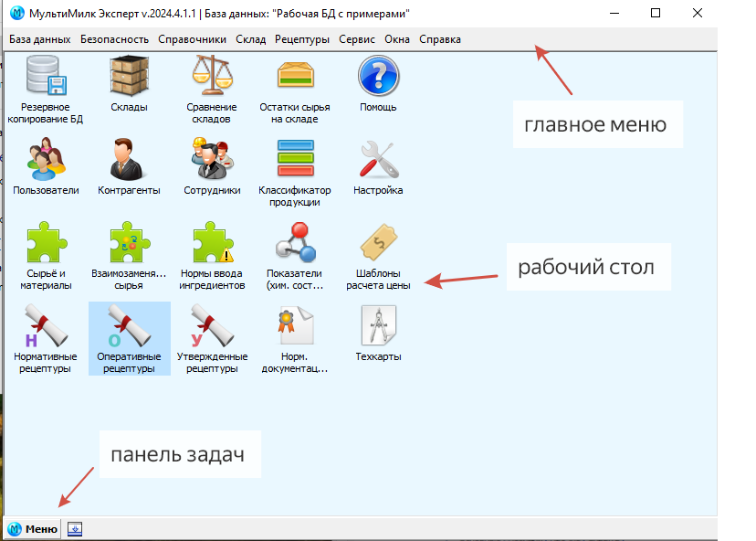Open the Склады warehouse icon

click(129, 76)
